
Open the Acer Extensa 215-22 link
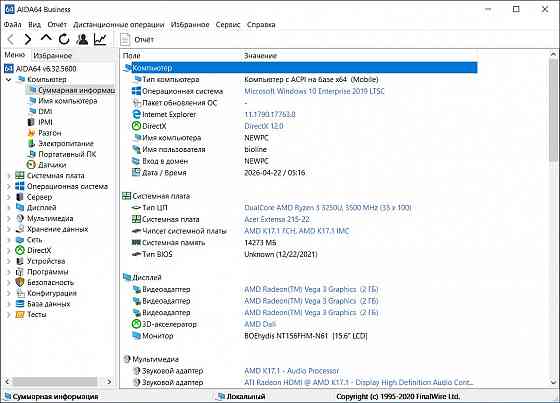(277, 219)
